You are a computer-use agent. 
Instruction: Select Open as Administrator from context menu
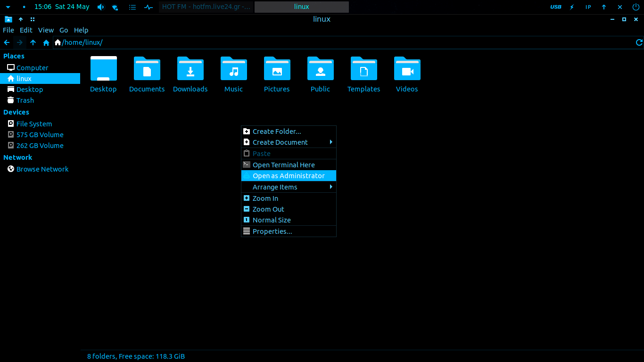289,175
